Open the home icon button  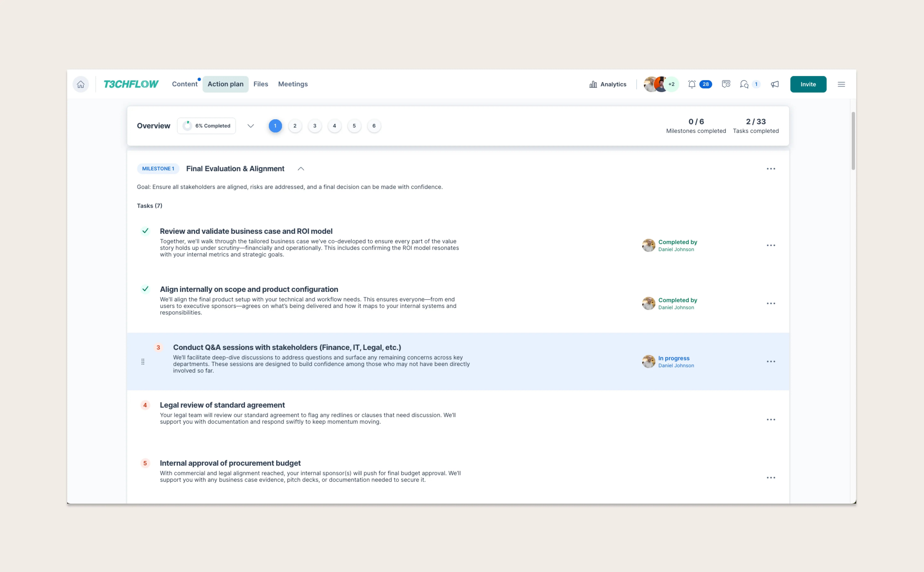tap(81, 84)
